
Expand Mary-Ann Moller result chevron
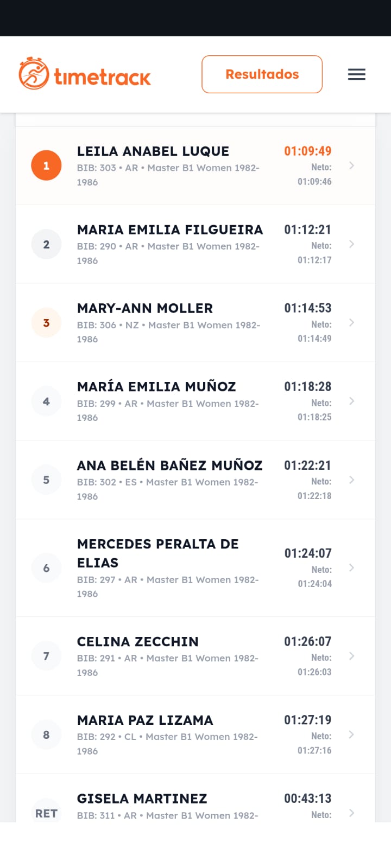[352, 323]
